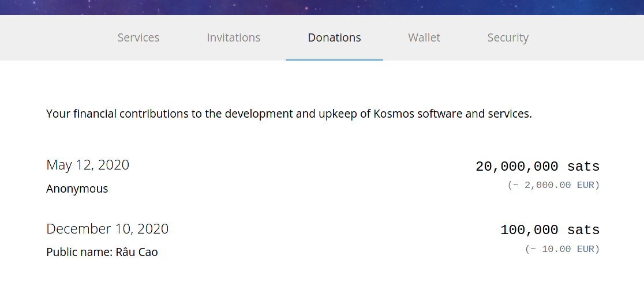
Task: Click the word "Public name:" label
Action: [x=79, y=252]
